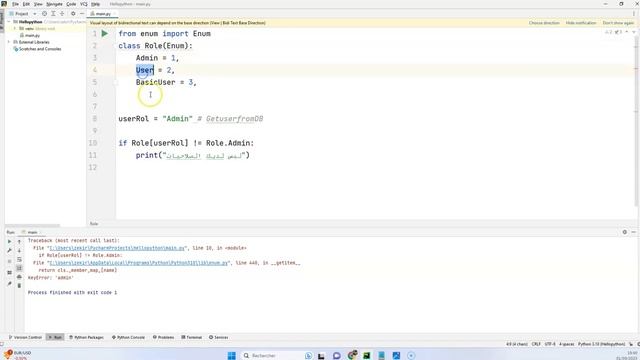
Task: Open the File menu
Action: click(x=15, y=4)
